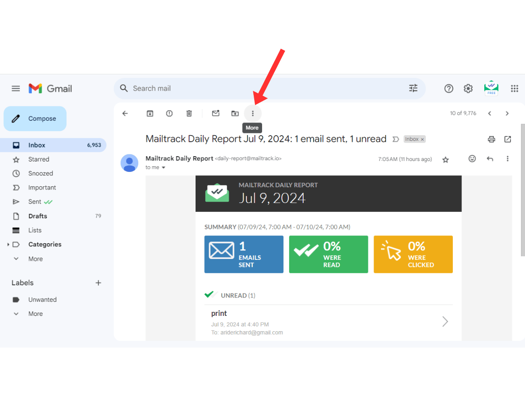Open Settings gear icon
Screen dimensions: 525x420
coord(468,88)
